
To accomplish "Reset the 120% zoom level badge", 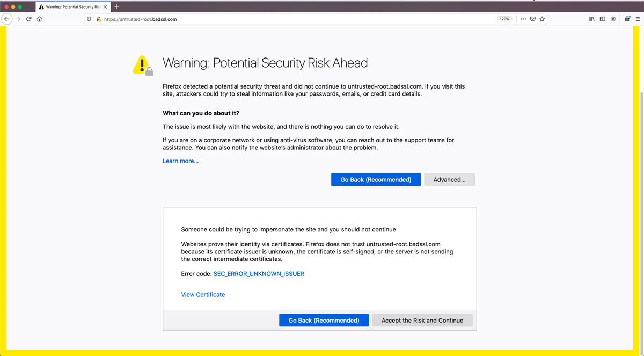I will click(x=504, y=19).
